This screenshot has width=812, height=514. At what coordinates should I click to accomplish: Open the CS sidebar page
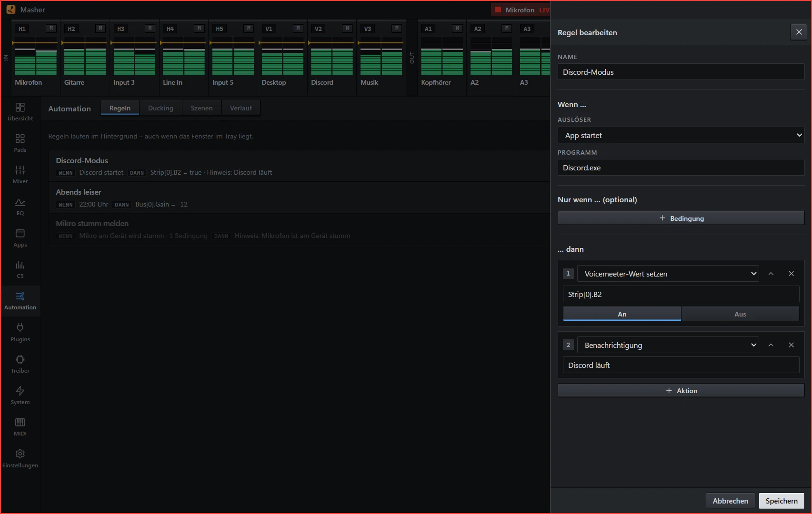click(x=20, y=269)
